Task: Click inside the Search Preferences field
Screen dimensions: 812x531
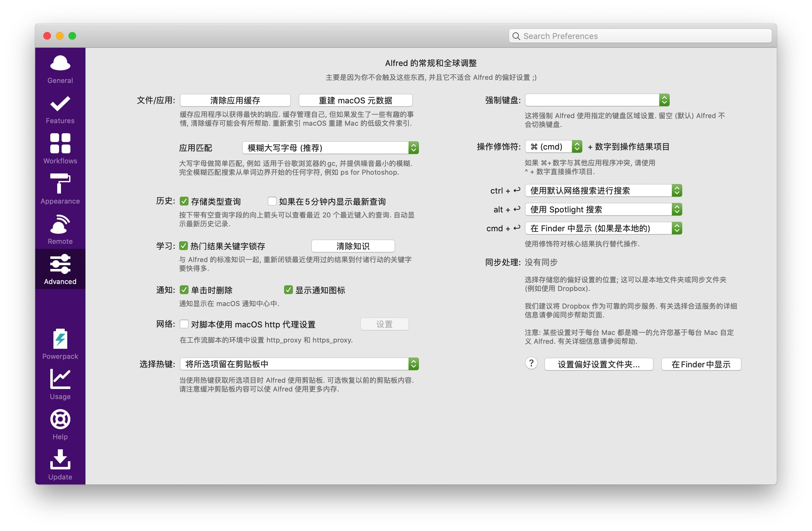Action: click(640, 36)
